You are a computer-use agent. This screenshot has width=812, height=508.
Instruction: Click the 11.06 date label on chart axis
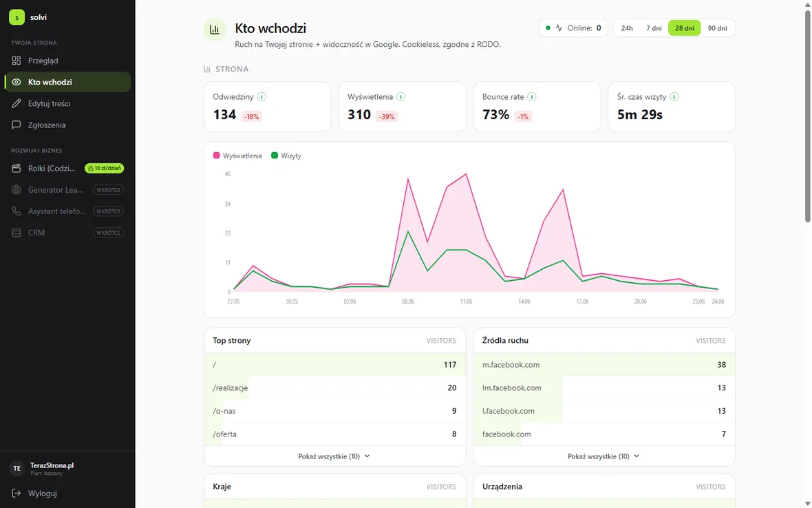pos(466,301)
